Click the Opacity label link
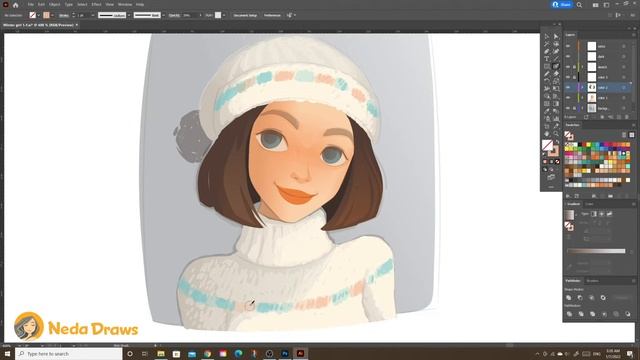 tap(174, 15)
